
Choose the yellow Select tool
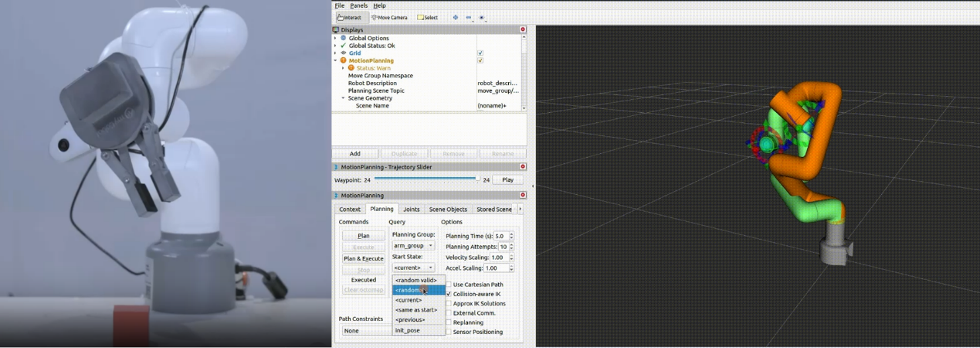(x=428, y=17)
